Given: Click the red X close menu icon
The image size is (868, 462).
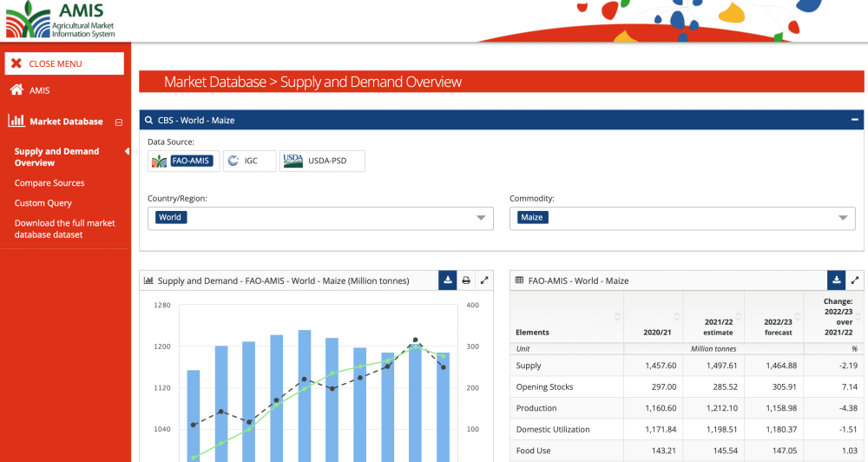Looking at the screenshot, I should [x=16, y=63].
